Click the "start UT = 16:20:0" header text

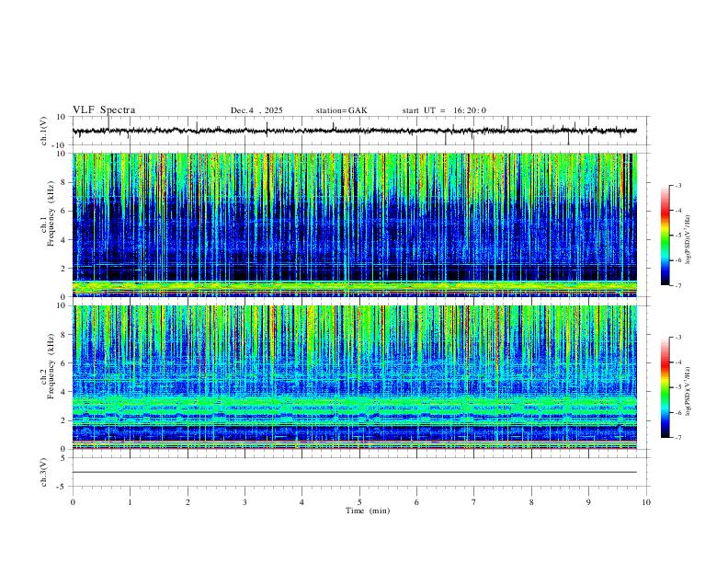tap(444, 110)
